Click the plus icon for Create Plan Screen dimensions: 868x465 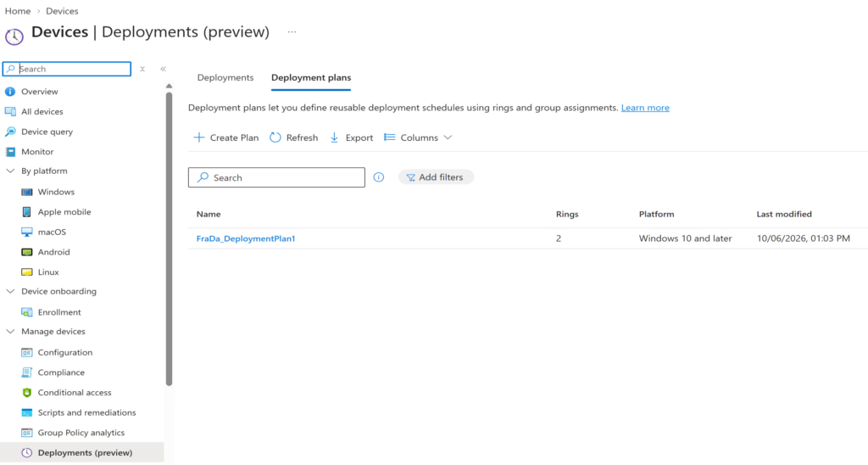[x=198, y=137]
